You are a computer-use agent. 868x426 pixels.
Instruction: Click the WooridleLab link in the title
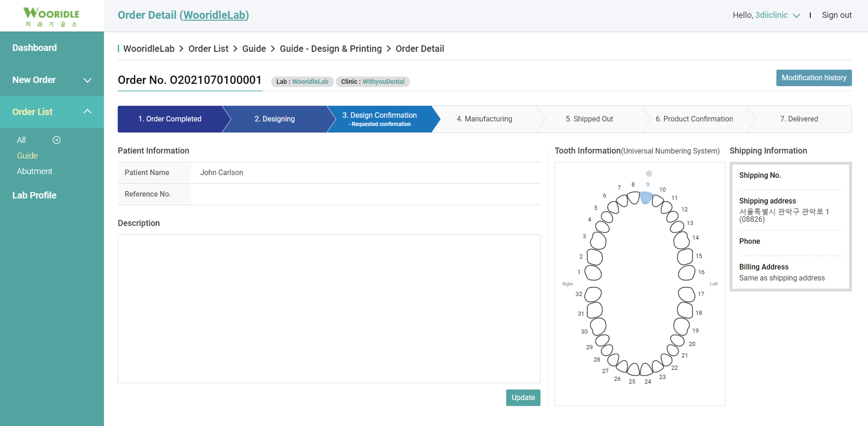coord(215,15)
